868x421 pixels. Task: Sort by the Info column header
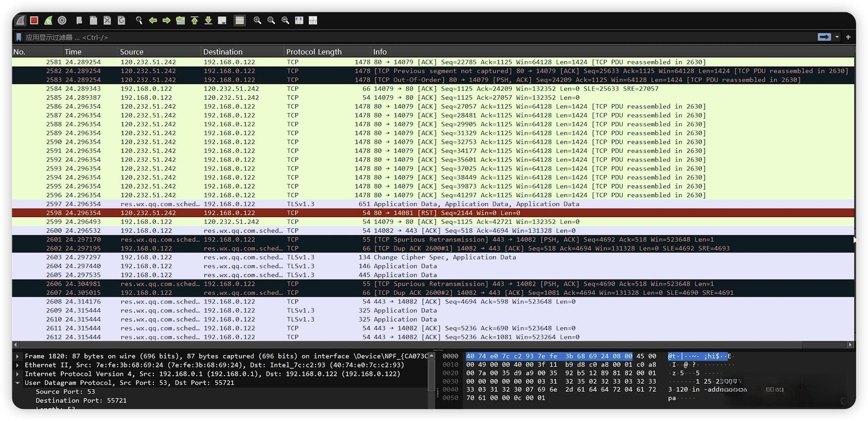click(613, 52)
